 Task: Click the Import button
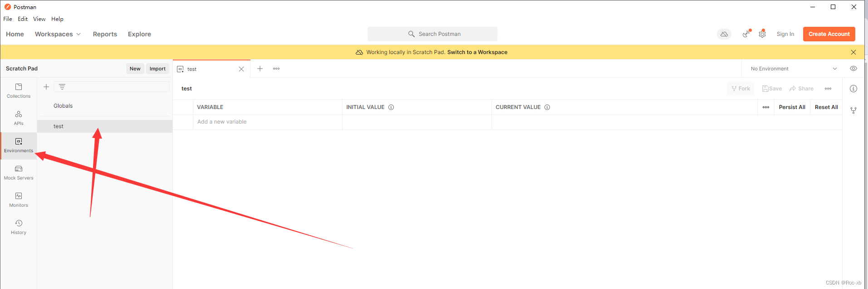157,69
